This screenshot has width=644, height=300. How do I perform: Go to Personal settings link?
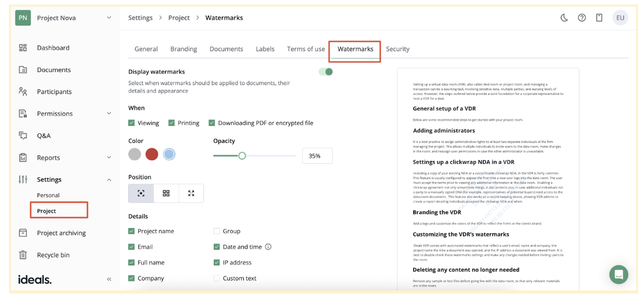(48, 195)
